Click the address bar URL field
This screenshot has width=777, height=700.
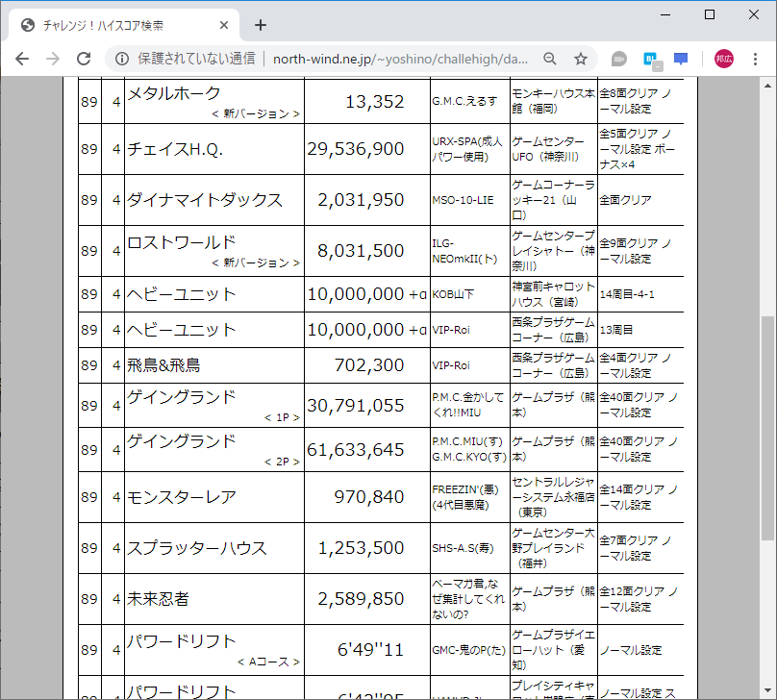pos(400,59)
